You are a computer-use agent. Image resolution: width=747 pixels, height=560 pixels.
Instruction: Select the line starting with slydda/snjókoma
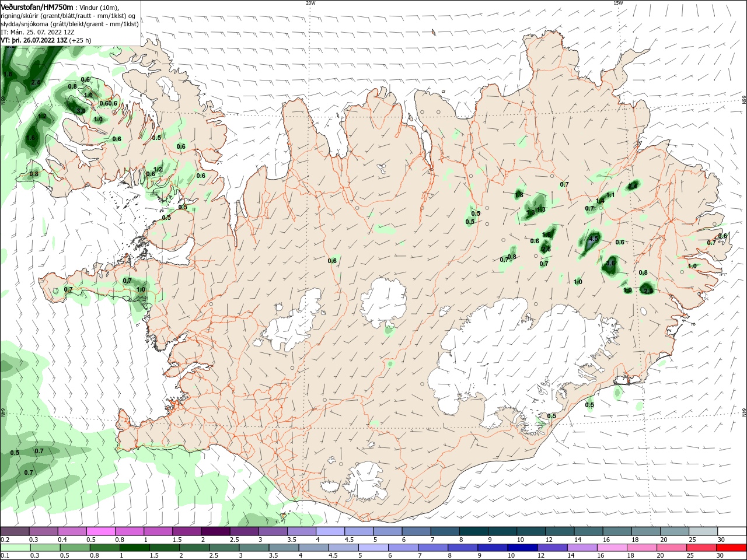[x=69, y=24]
